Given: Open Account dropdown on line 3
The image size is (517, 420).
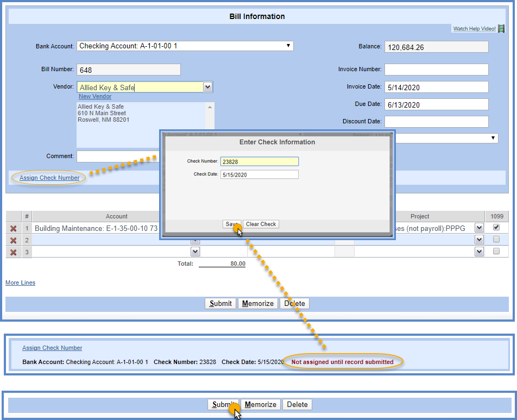Looking at the screenshot, I should click(x=195, y=252).
